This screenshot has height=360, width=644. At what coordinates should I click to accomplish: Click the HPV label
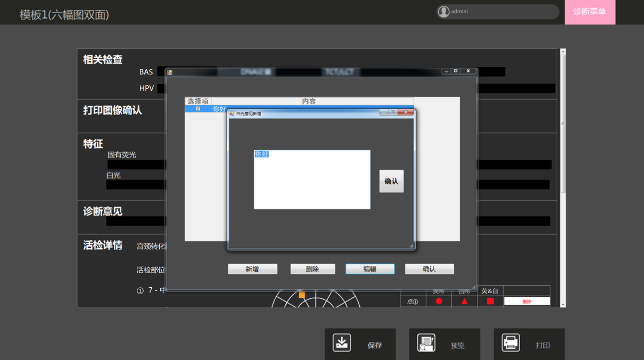[146, 88]
